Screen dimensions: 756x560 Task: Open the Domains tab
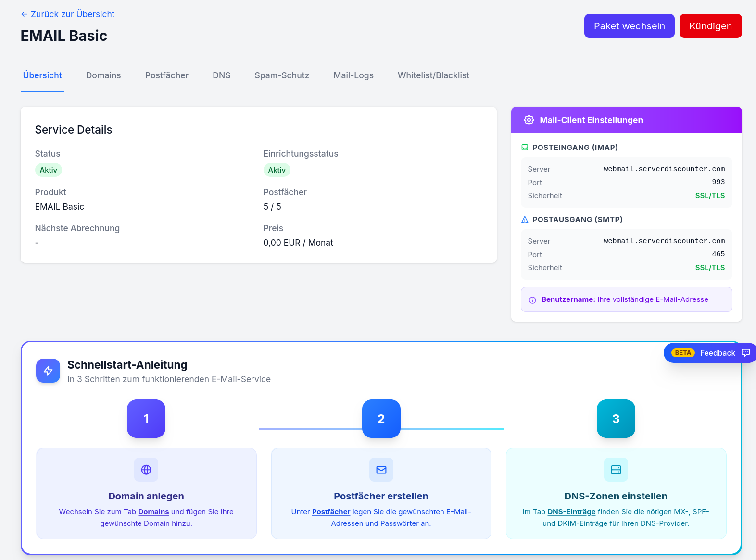103,75
